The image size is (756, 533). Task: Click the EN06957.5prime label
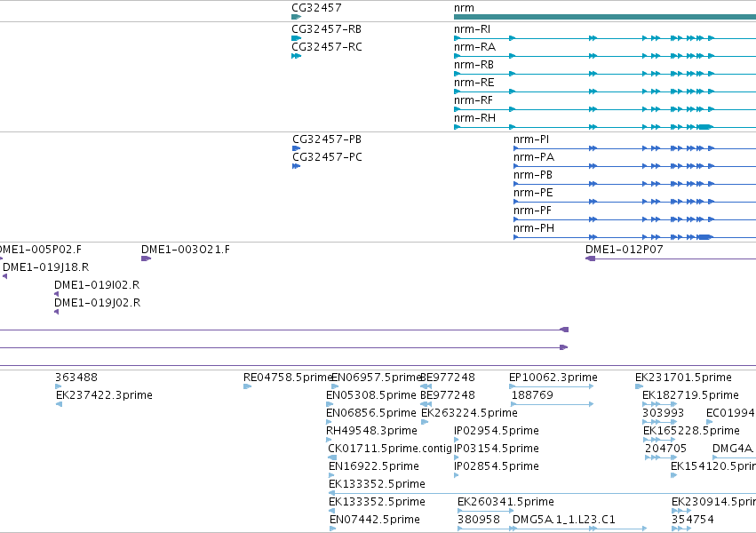[x=377, y=378]
